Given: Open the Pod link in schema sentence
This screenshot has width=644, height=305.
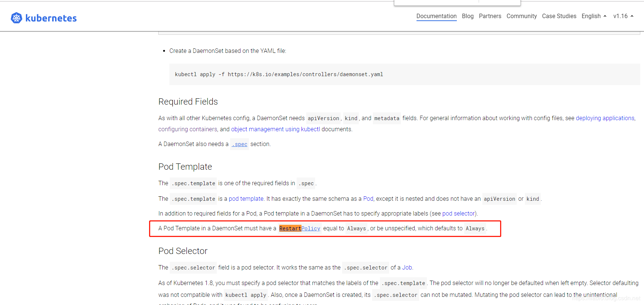Looking at the screenshot, I should coord(368,199).
